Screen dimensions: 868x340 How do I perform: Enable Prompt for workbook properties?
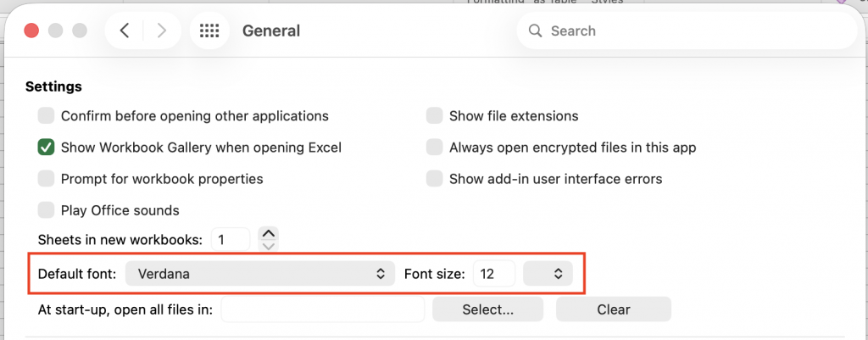click(x=46, y=179)
